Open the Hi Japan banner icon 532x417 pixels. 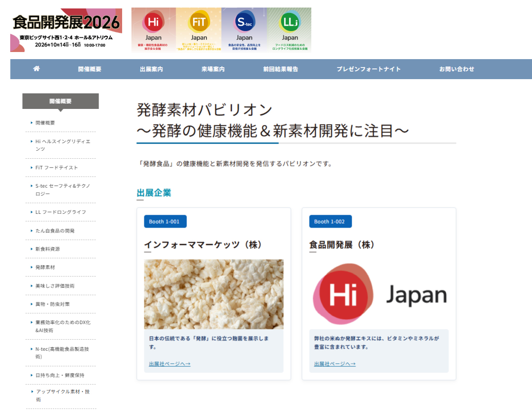click(153, 30)
